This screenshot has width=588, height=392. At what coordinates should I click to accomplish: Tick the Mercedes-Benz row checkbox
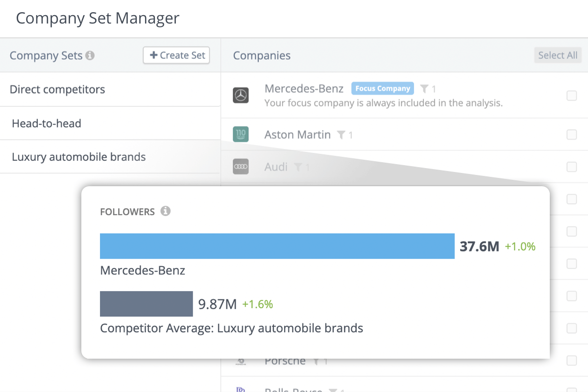coord(571,96)
